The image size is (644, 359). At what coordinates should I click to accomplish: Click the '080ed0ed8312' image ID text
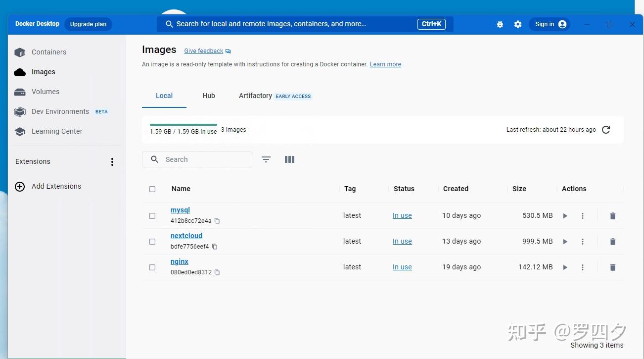click(191, 272)
